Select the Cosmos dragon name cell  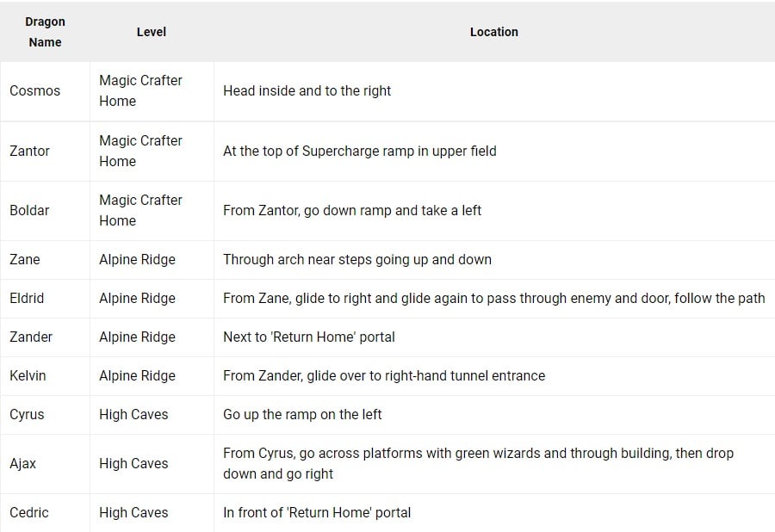click(x=35, y=90)
